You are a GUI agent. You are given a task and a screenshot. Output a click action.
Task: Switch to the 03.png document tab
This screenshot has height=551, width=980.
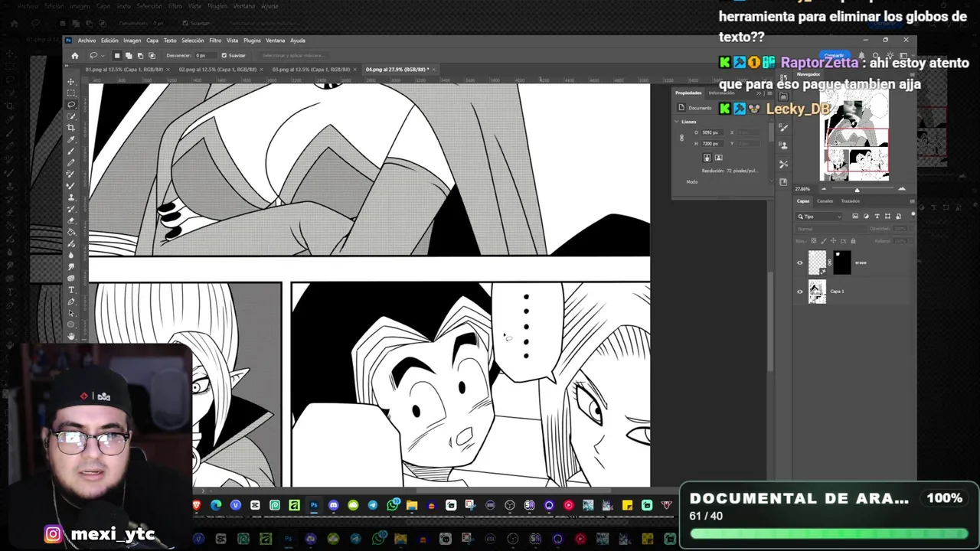(x=311, y=70)
